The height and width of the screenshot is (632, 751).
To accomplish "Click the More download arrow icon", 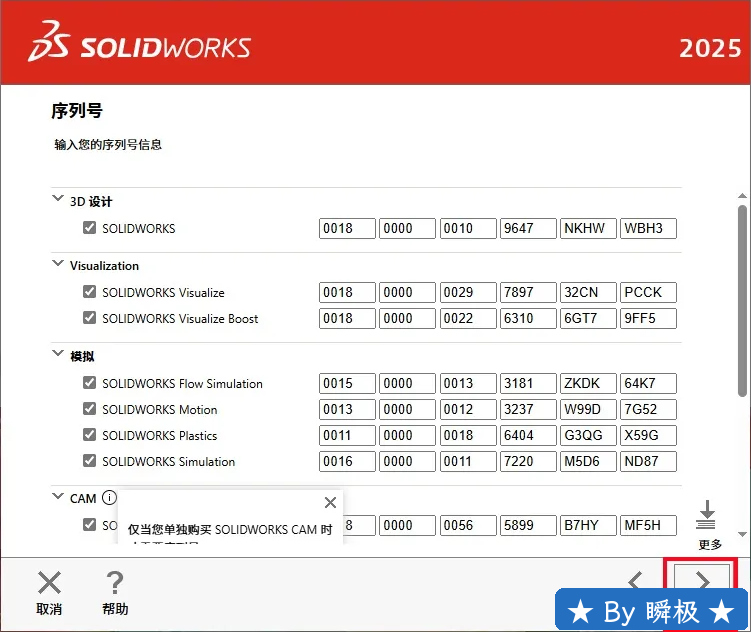I will [707, 515].
